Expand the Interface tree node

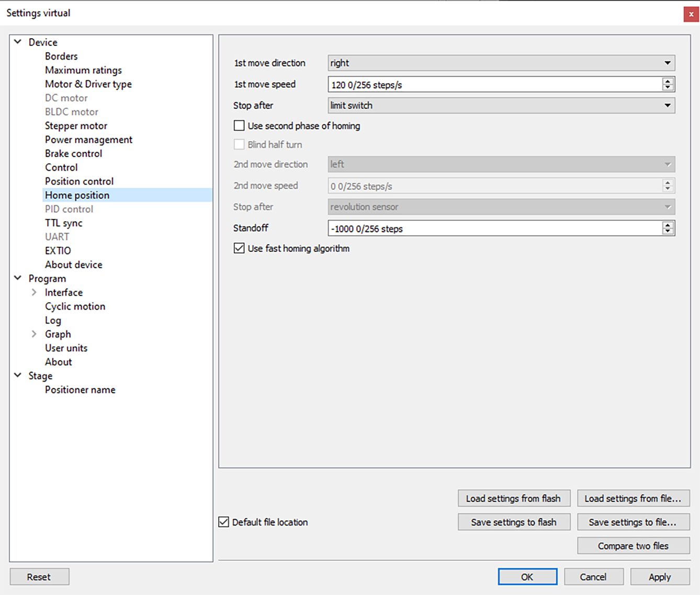point(34,292)
